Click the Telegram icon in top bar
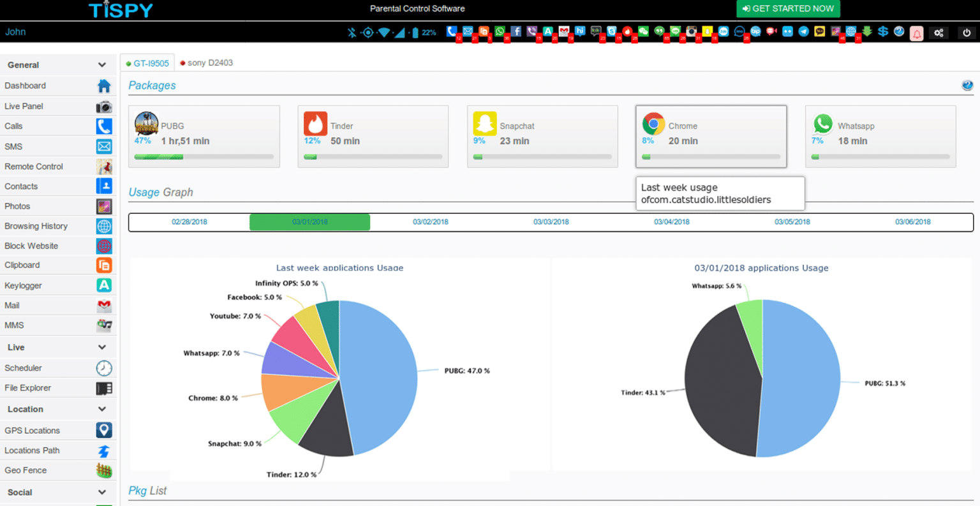Screen dimensions: 980x506 pos(803,32)
